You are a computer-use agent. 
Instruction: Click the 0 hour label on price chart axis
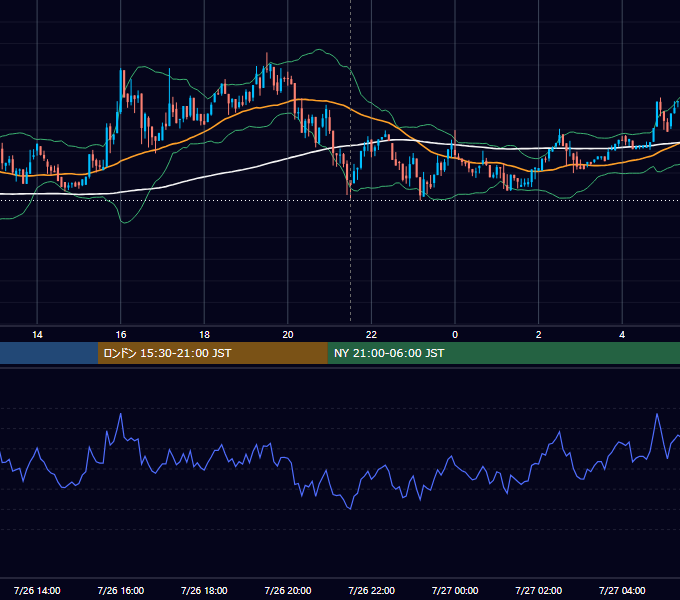tap(455, 335)
